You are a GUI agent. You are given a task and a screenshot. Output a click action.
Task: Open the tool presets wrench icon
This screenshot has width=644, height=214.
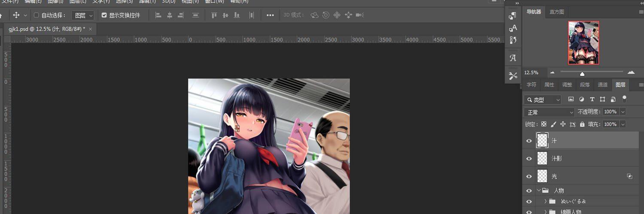[x=513, y=76]
